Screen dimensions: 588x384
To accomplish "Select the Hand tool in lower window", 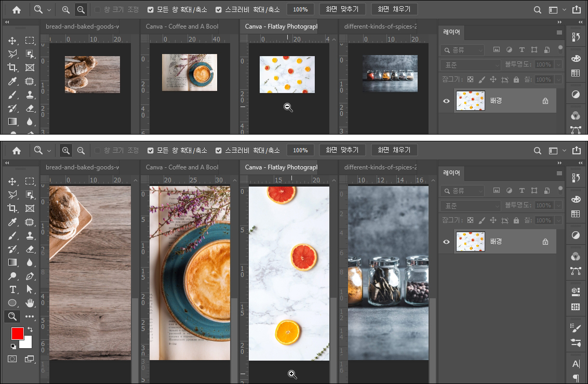I will pos(30,303).
